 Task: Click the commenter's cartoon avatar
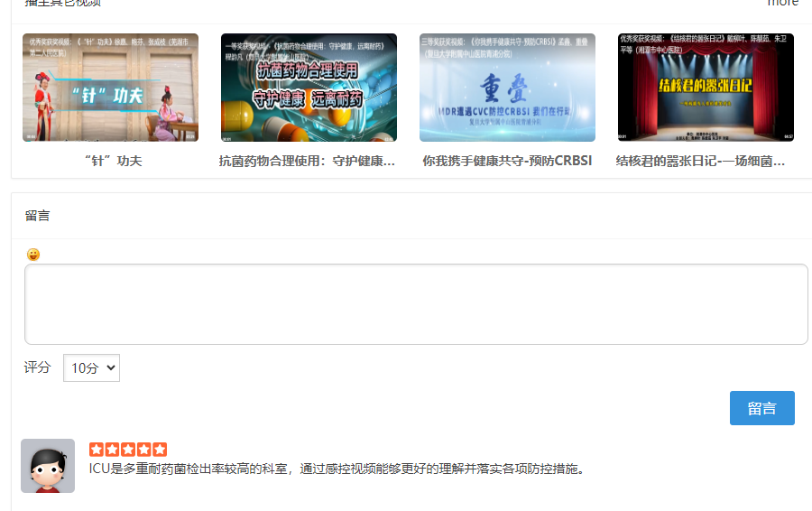tap(48, 466)
